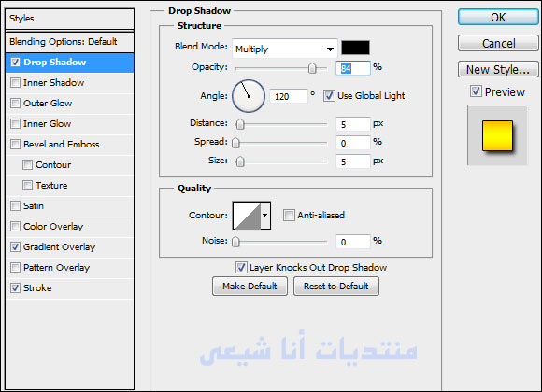Open the Blend Mode Multiply dropdown
This screenshot has width=542, height=392.
(285, 49)
